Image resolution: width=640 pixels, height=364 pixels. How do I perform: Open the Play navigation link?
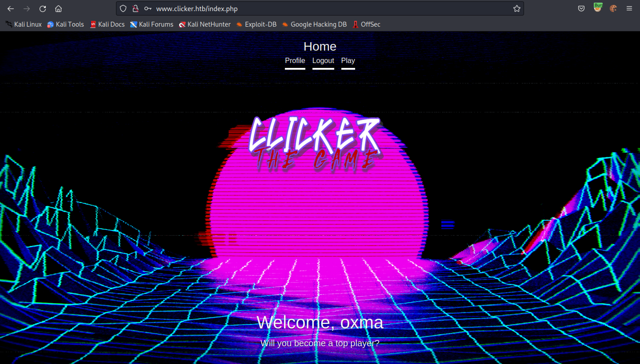click(348, 61)
